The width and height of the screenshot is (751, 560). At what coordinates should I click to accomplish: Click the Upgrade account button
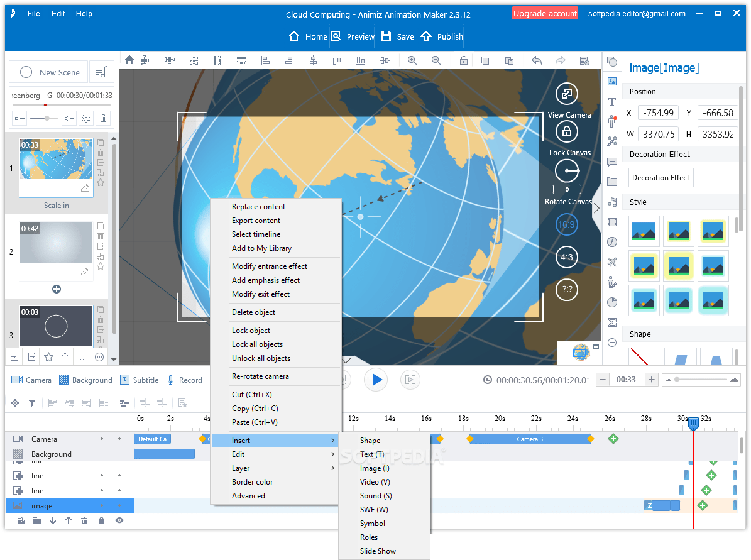(x=545, y=13)
